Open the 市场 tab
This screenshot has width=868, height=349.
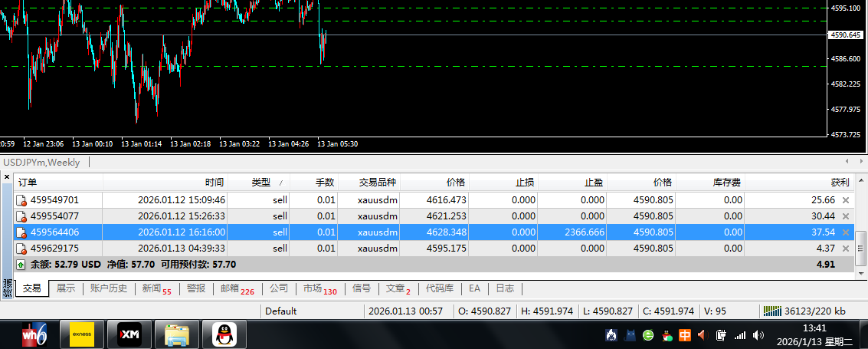[x=319, y=289]
